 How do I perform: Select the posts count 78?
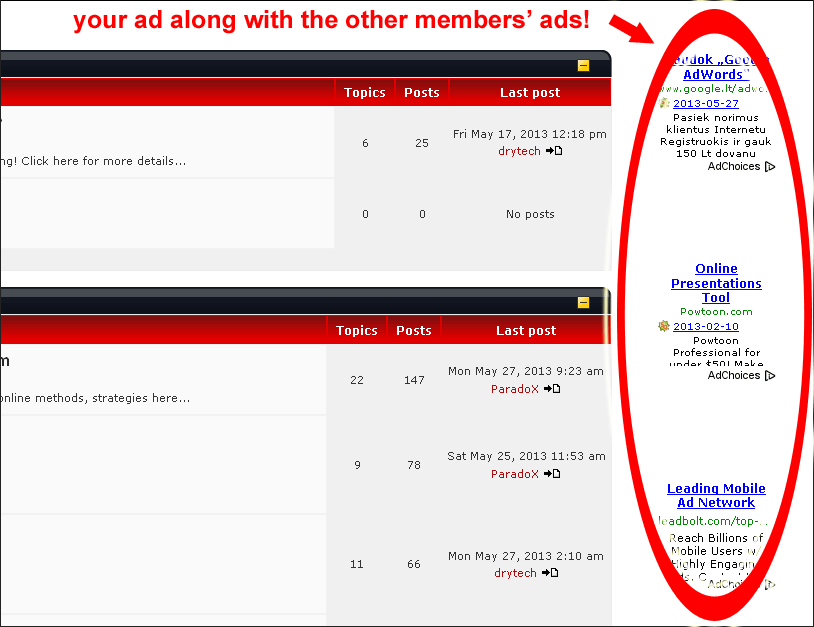[414, 465]
